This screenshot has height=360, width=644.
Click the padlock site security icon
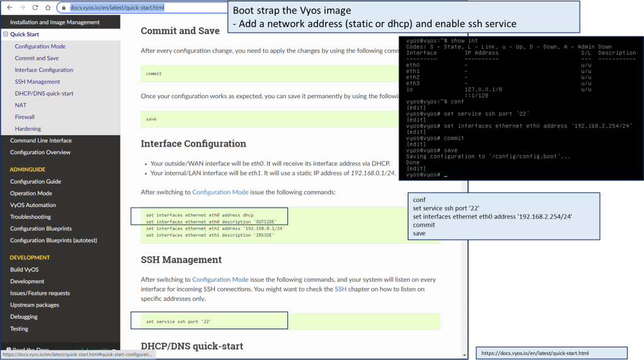63,8
